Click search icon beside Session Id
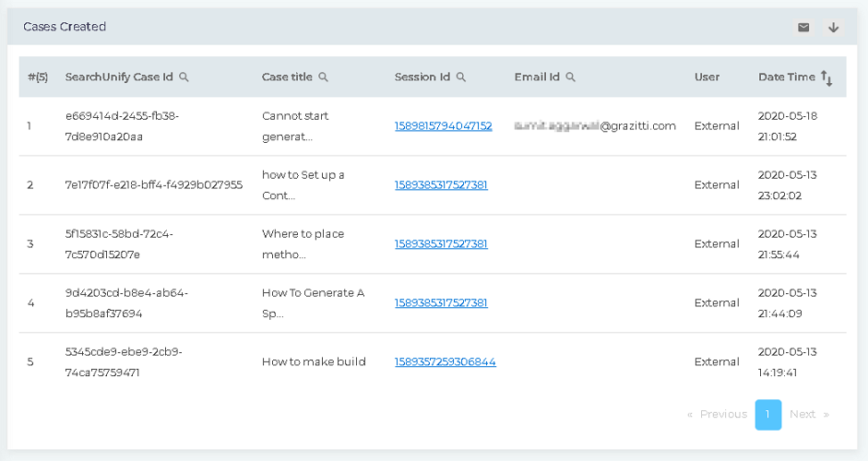868x461 pixels. [x=460, y=77]
